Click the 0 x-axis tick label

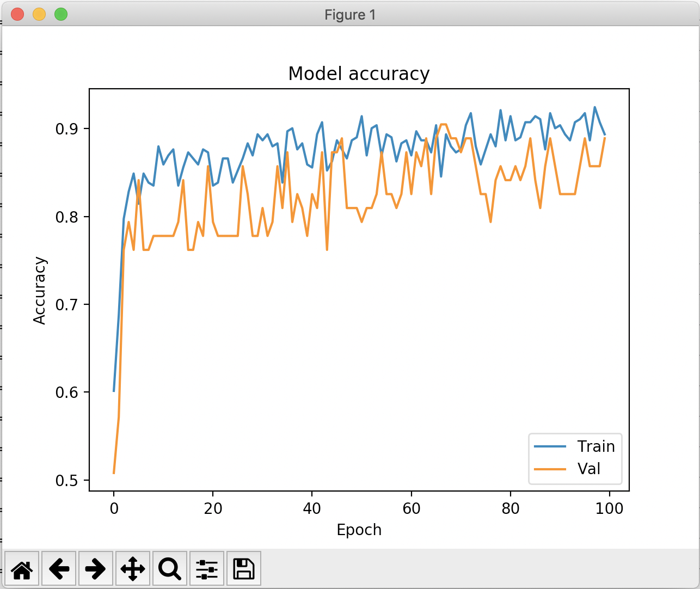point(114,508)
